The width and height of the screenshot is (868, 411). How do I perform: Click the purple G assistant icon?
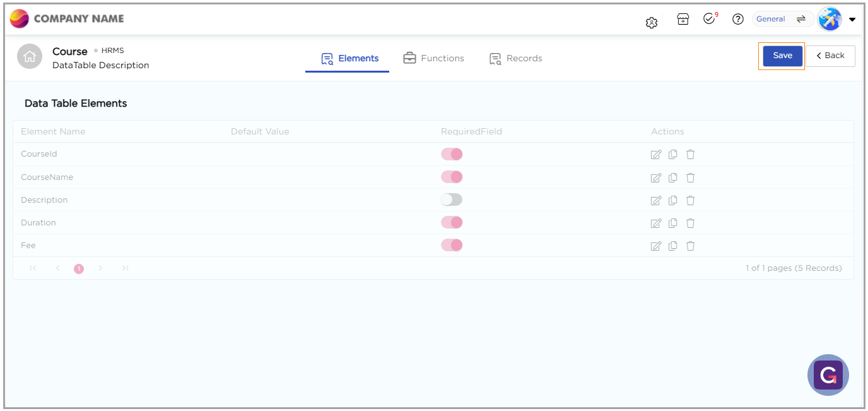(828, 375)
